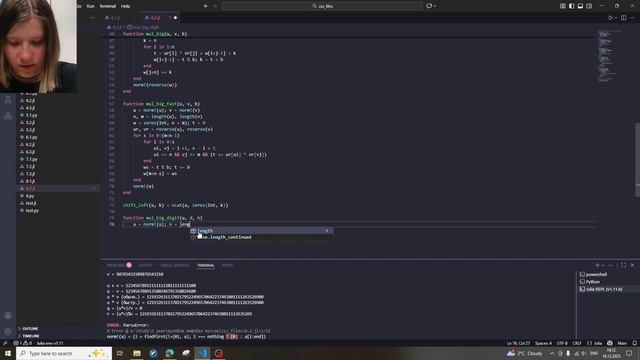Open the Terminal menu
640x360 pixels.
(x=108, y=6)
